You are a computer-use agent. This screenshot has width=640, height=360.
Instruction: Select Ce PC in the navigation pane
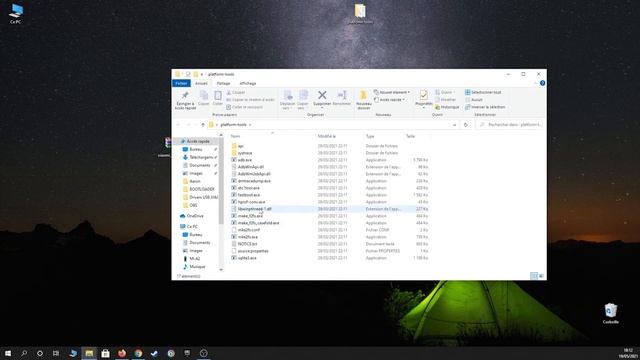[189, 226]
